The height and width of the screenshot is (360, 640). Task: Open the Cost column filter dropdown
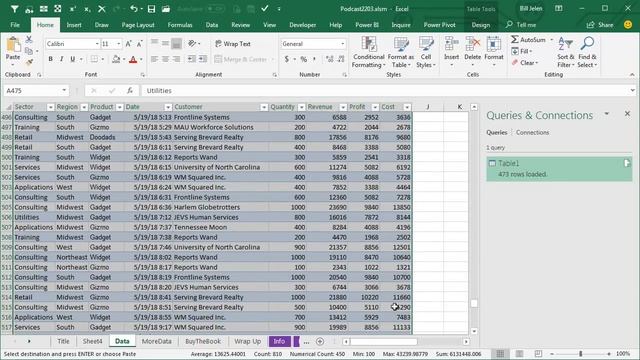[x=407, y=107]
